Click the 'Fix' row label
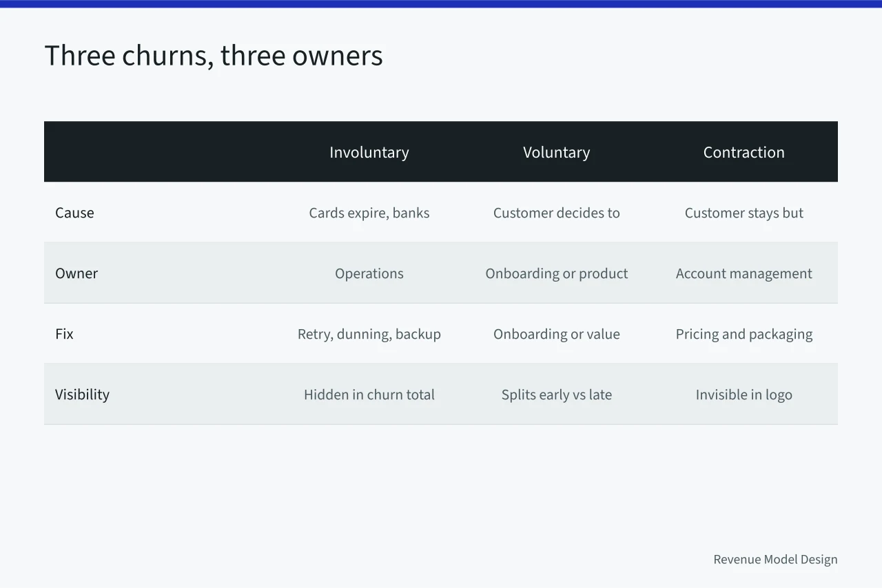Image resolution: width=882 pixels, height=588 pixels. tap(64, 334)
